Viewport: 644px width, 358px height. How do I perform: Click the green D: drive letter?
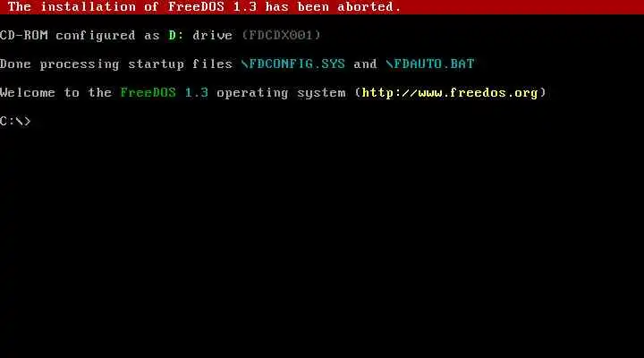pos(176,35)
